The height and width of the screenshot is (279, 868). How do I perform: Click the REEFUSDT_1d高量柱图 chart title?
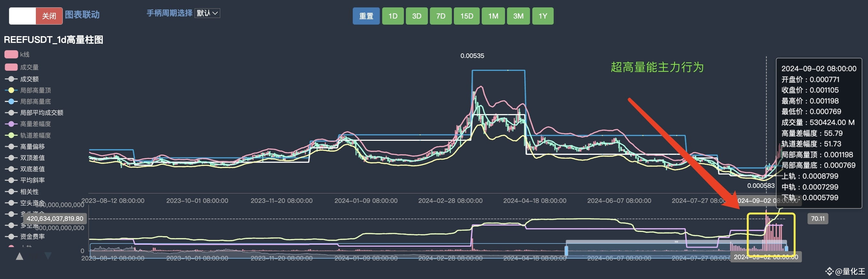53,39
